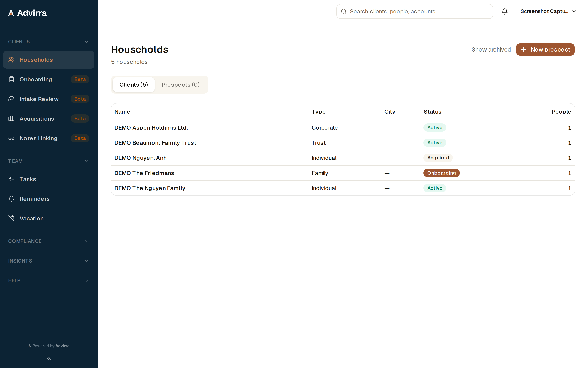Click the Onboarding status badge for Friedmans
The height and width of the screenshot is (368, 588).
coord(441,173)
